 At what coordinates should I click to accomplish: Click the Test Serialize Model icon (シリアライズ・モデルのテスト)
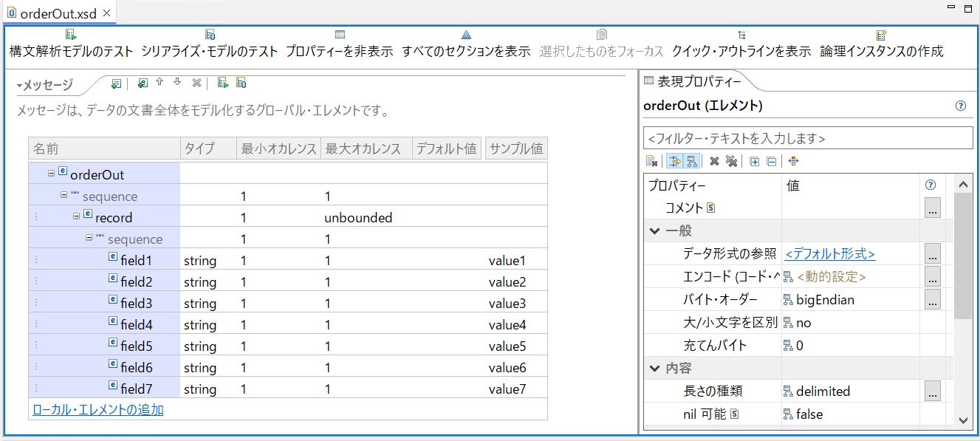pyautogui.click(x=210, y=35)
